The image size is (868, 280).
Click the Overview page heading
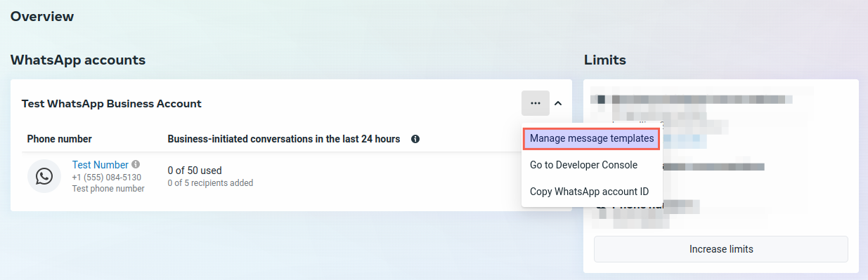point(42,15)
